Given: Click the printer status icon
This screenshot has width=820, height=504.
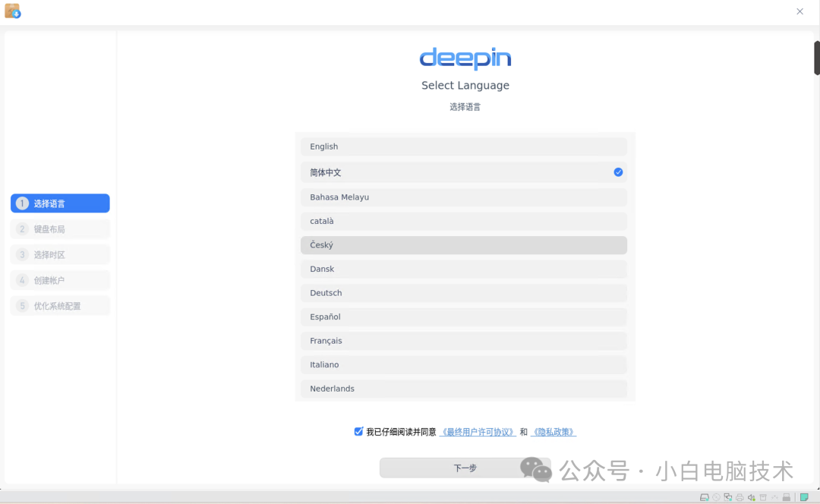Looking at the screenshot, I should (x=740, y=497).
